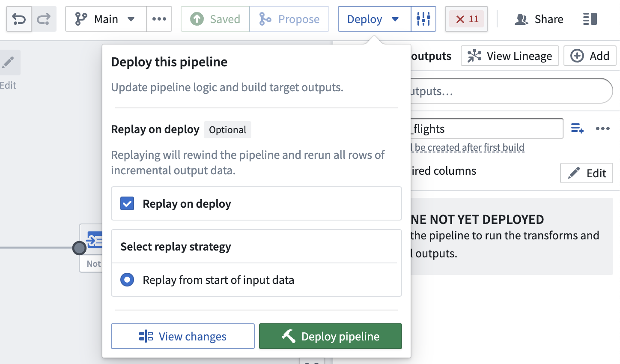Click the green Deploy pipeline button

[x=331, y=336]
